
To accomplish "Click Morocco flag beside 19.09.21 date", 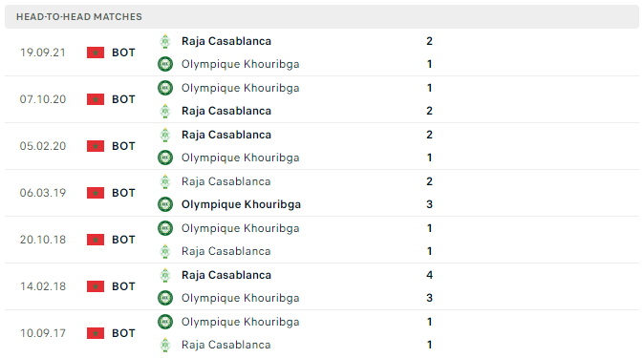I will click(x=96, y=53).
